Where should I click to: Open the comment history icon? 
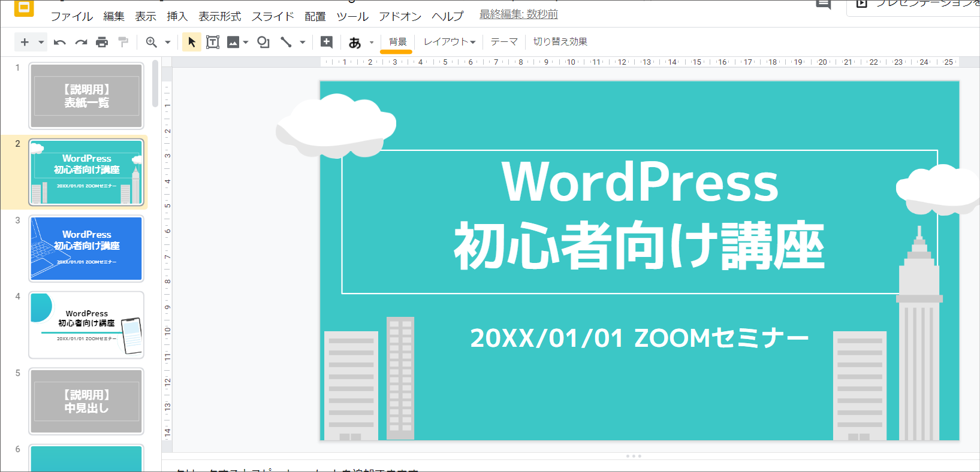click(824, 5)
